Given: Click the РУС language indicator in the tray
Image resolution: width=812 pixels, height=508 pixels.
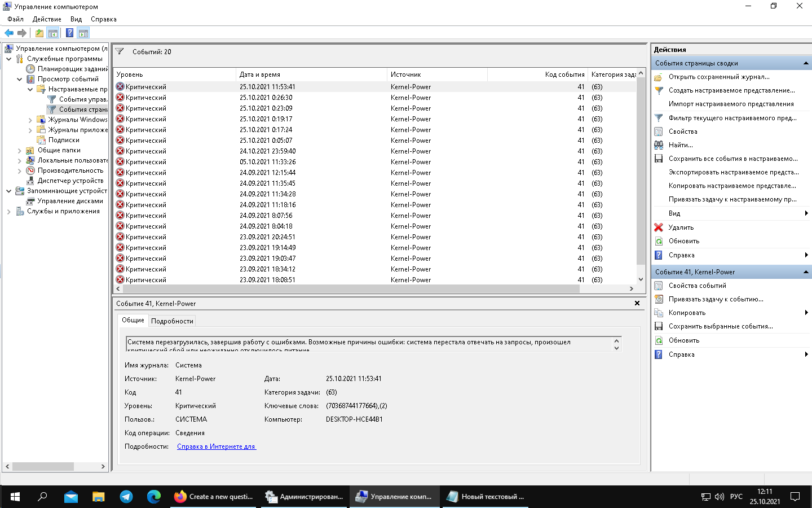Looking at the screenshot, I should [736, 497].
